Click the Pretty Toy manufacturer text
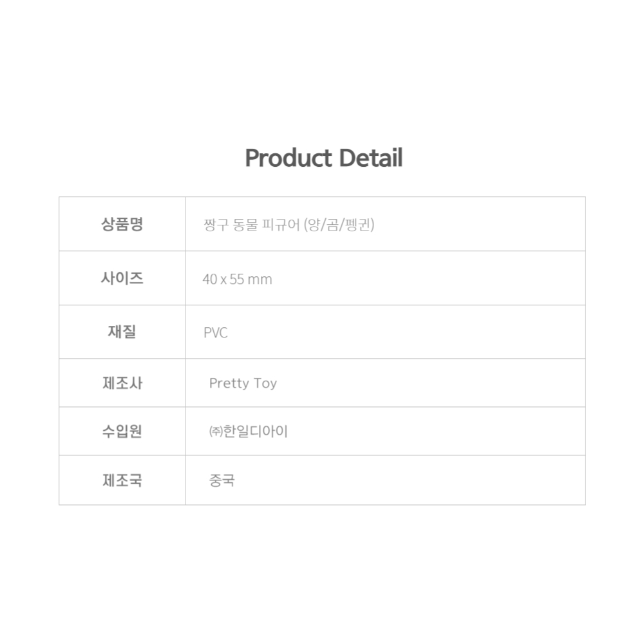 243,383
